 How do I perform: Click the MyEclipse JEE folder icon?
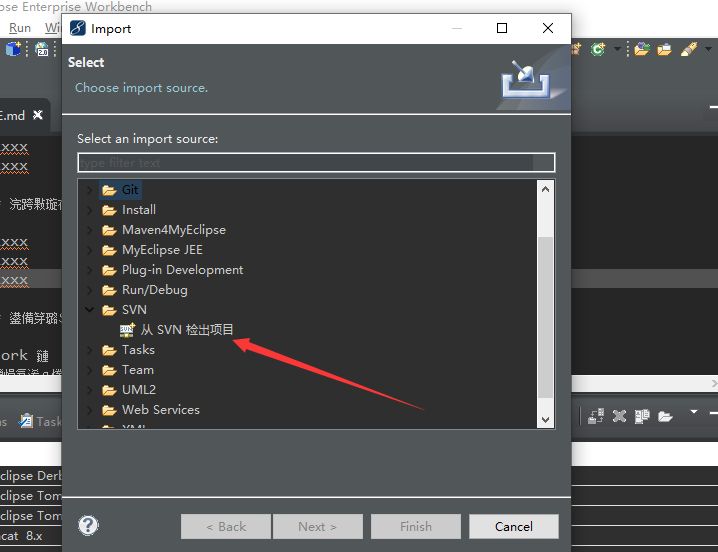pyautogui.click(x=109, y=251)
